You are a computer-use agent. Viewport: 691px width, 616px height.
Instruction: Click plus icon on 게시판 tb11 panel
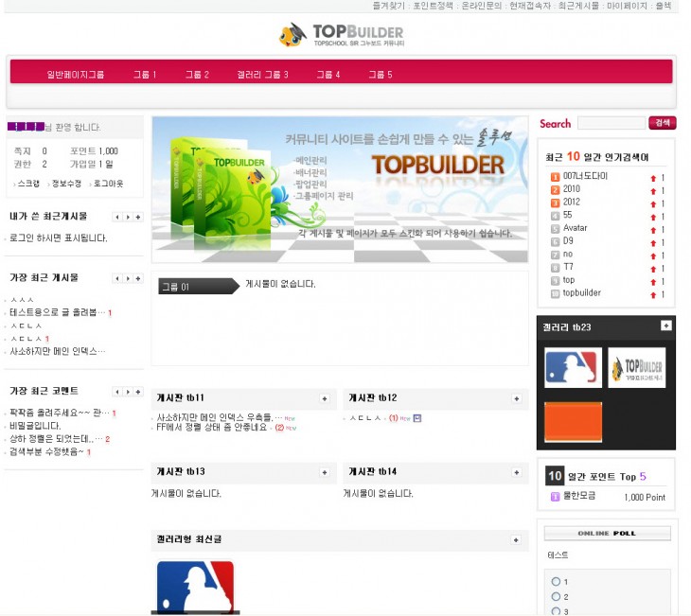(x=325, y=398)
